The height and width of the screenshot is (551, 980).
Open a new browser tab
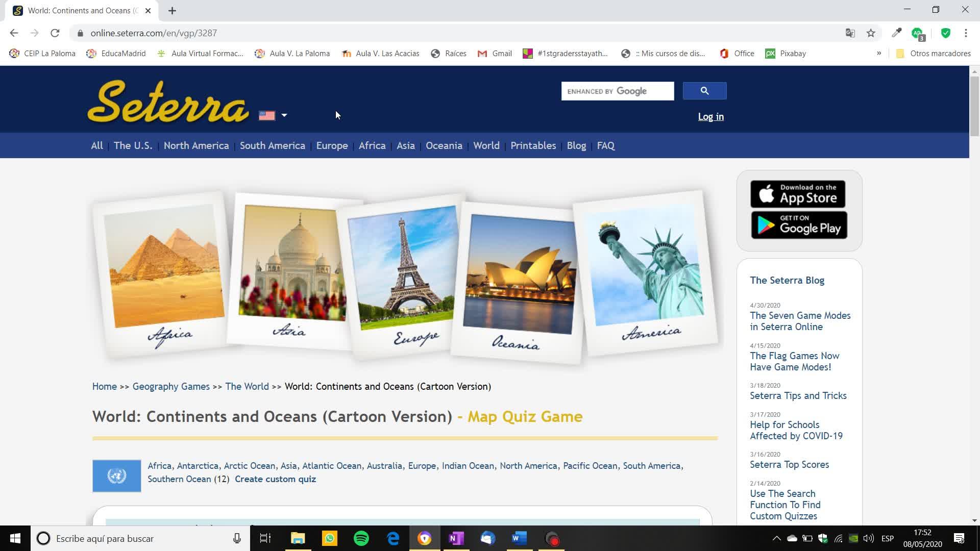click(172, 11)
